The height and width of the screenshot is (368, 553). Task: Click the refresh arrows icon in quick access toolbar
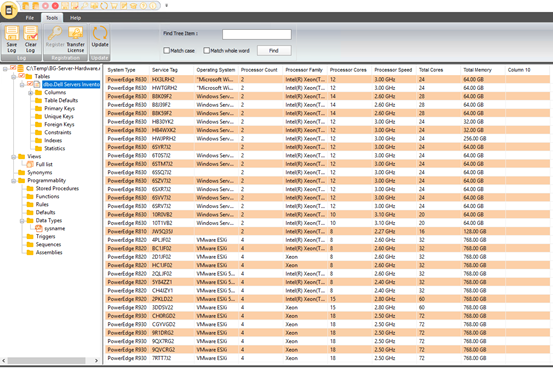click(104, 6)
